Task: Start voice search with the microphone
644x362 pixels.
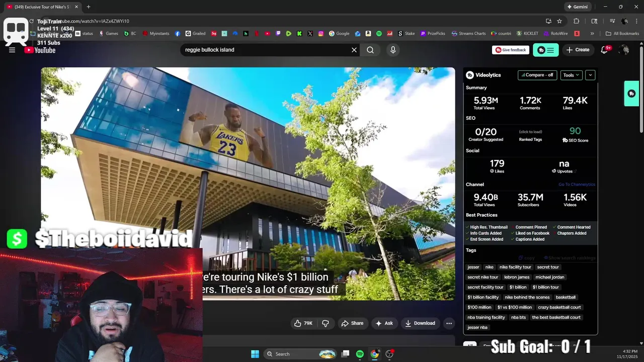Action: click(393, 50)
